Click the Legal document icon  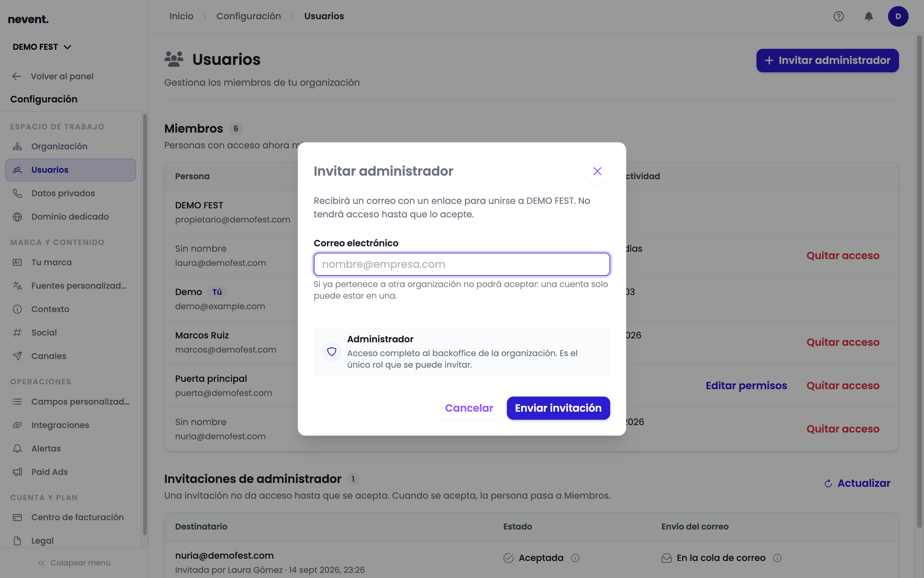click(17, 541)
